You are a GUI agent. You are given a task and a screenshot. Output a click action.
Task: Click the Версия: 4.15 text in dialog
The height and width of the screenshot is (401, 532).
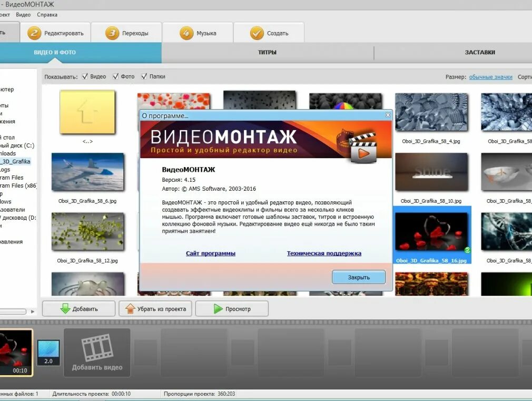click(179, 180)
